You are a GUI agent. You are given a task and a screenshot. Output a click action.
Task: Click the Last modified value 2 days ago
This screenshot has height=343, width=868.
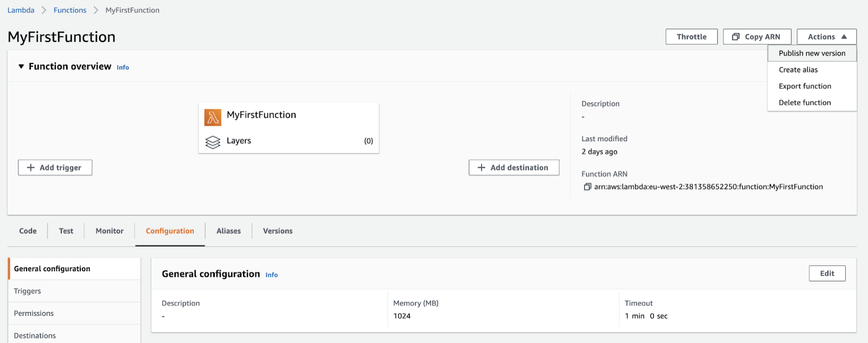tap(599, 152)
